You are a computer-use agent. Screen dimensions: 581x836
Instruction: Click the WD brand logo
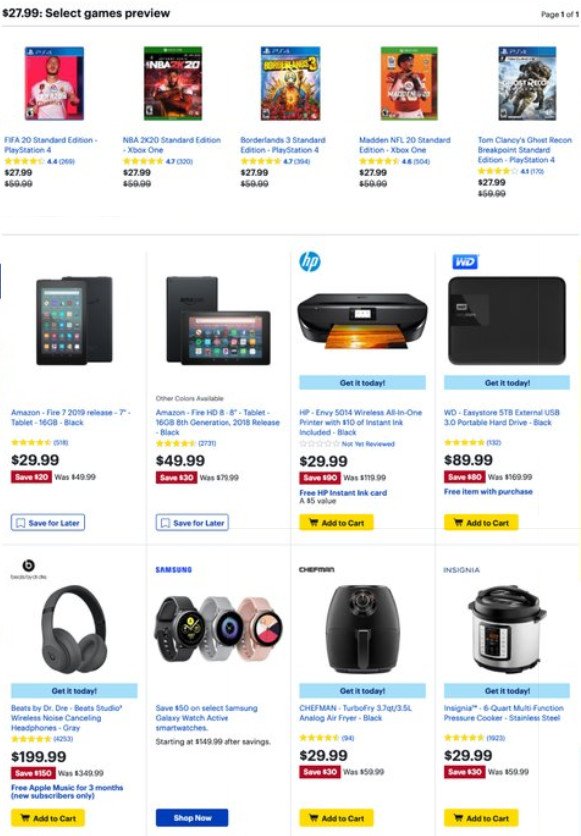point(465,262)
